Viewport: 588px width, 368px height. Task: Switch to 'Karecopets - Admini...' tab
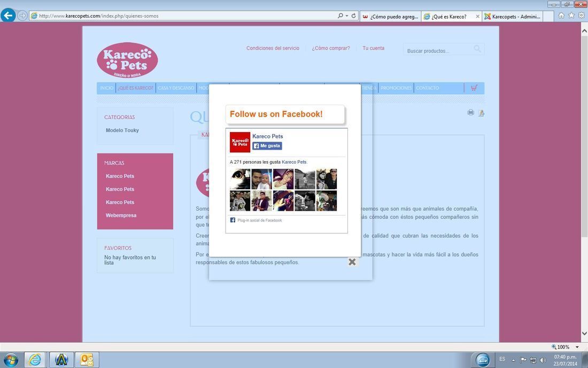[512, 17]
